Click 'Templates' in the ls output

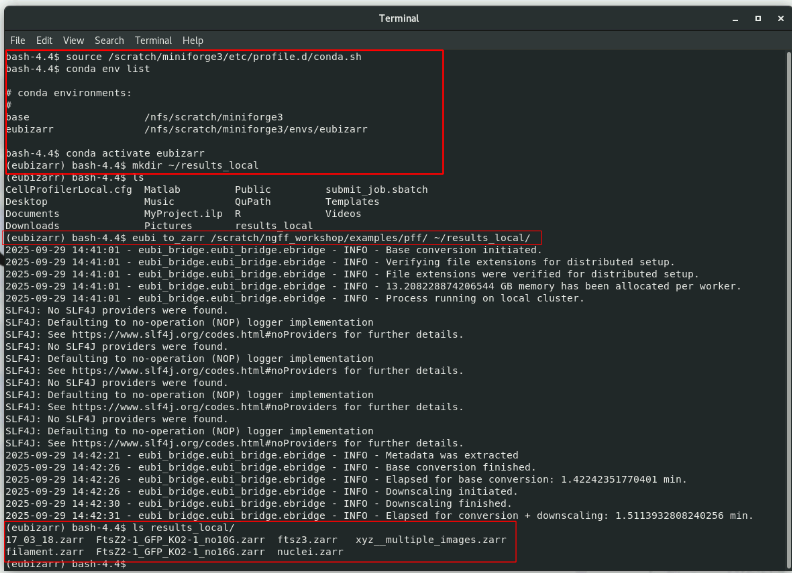[352, 202]
